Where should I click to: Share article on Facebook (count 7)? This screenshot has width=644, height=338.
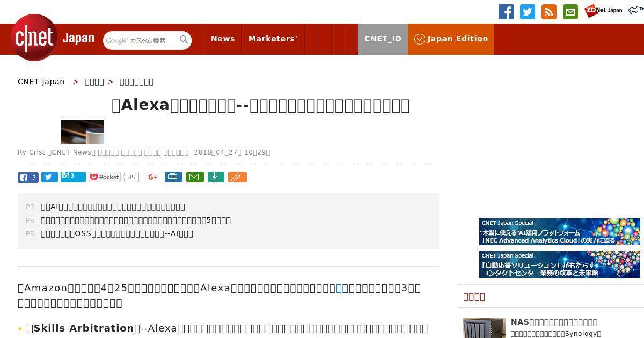[x=28, y=178]
